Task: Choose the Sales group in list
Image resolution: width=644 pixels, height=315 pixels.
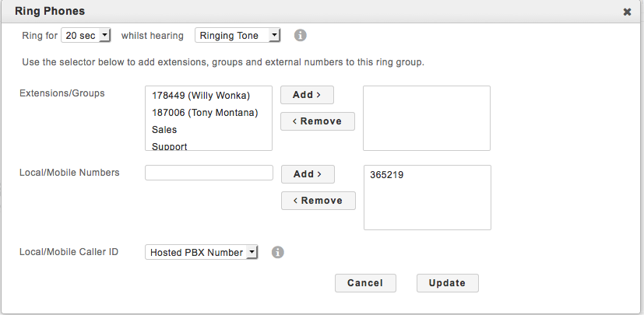Action: tap(164, 130)
